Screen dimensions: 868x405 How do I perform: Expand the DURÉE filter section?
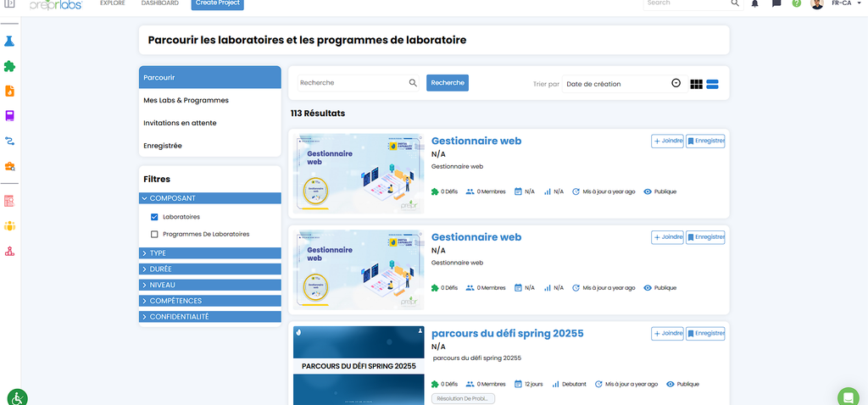pyautogui.click(x=210, y=269)
